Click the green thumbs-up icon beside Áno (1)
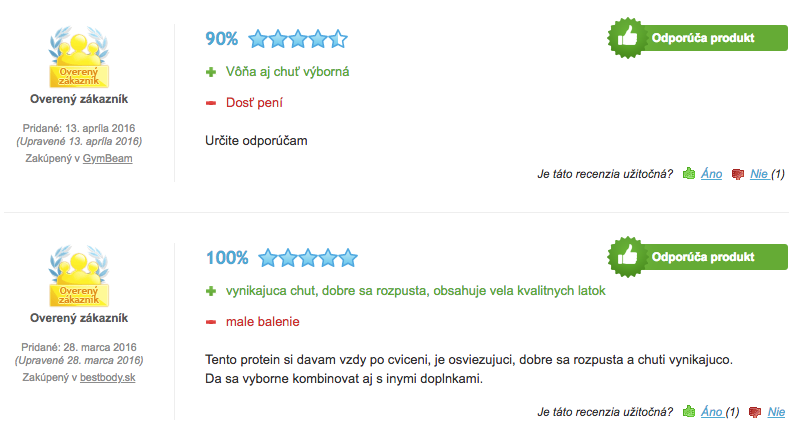The image size is (798, 431). [689, 411]
